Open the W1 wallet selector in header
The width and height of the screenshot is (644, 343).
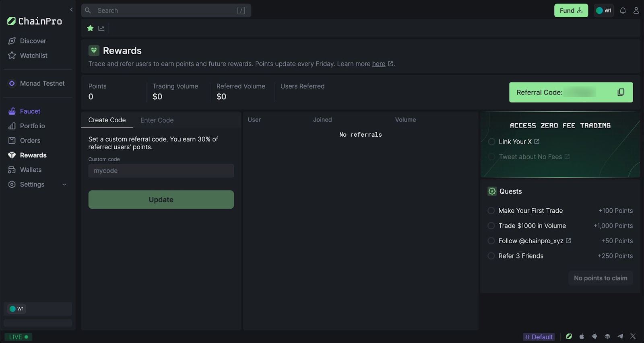603,10
